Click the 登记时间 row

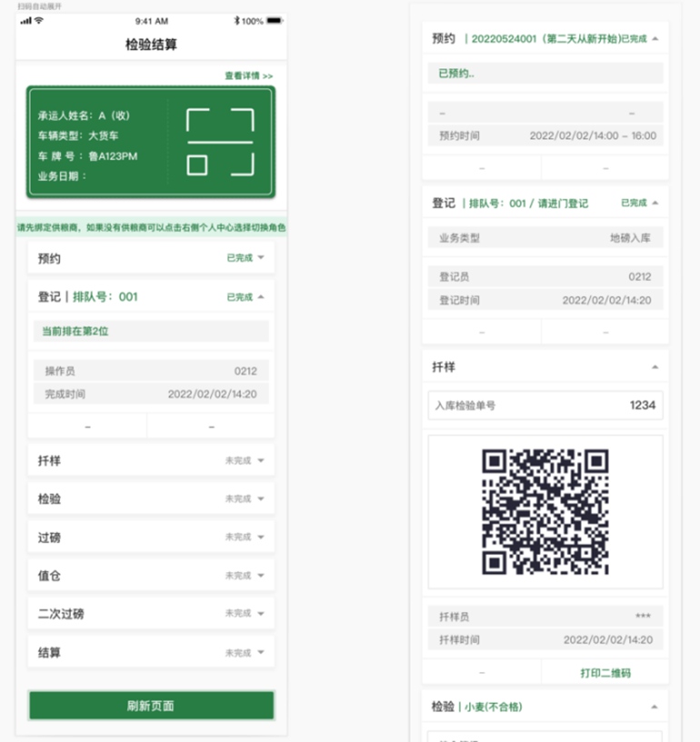(x=545, y=300)
